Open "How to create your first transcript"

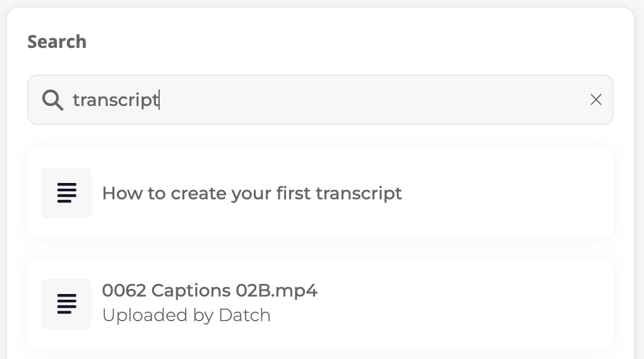click(320, 193)
